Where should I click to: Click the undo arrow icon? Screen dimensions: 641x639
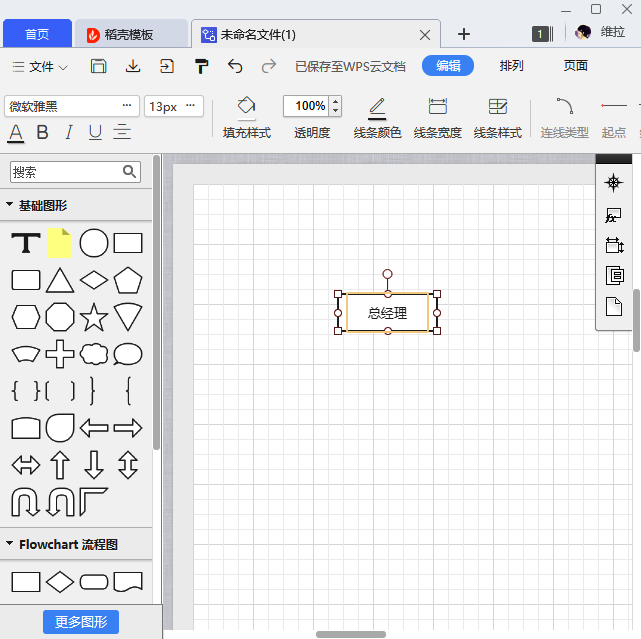(235, 66)
